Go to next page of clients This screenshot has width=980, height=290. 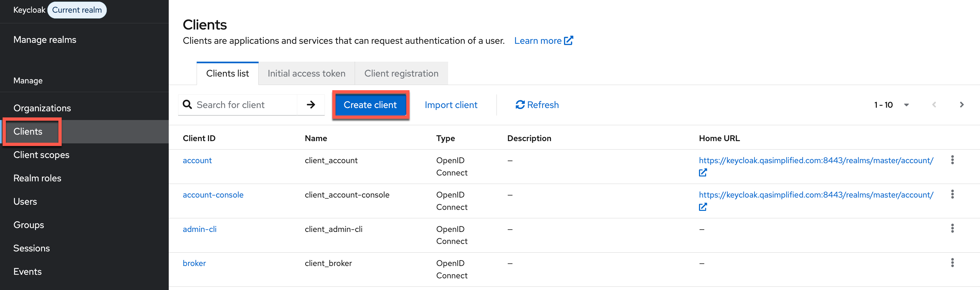[x=962, y=105]
